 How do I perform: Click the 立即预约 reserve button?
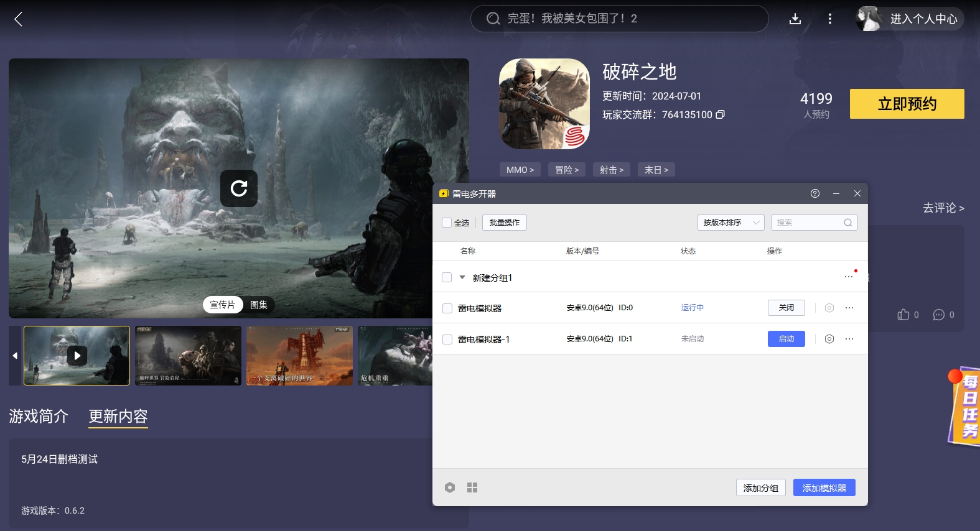coord(907,104)
